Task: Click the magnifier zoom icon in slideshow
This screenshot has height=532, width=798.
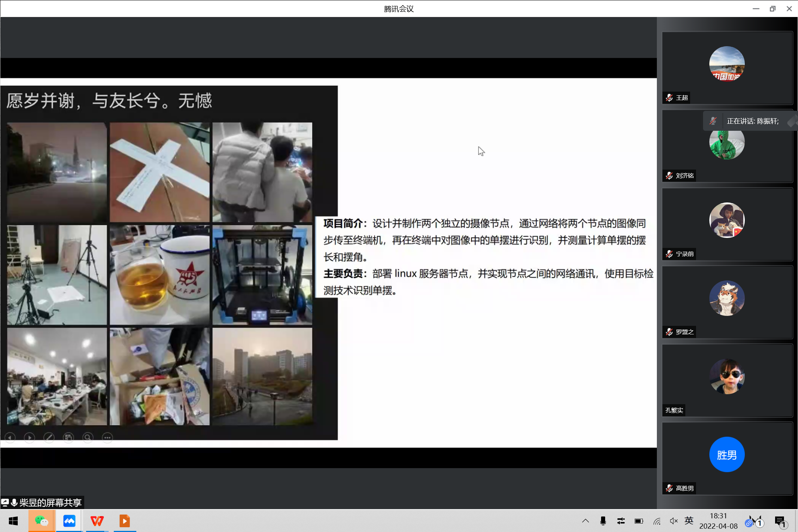Action: pyautogui.click(x=88, y=438)
